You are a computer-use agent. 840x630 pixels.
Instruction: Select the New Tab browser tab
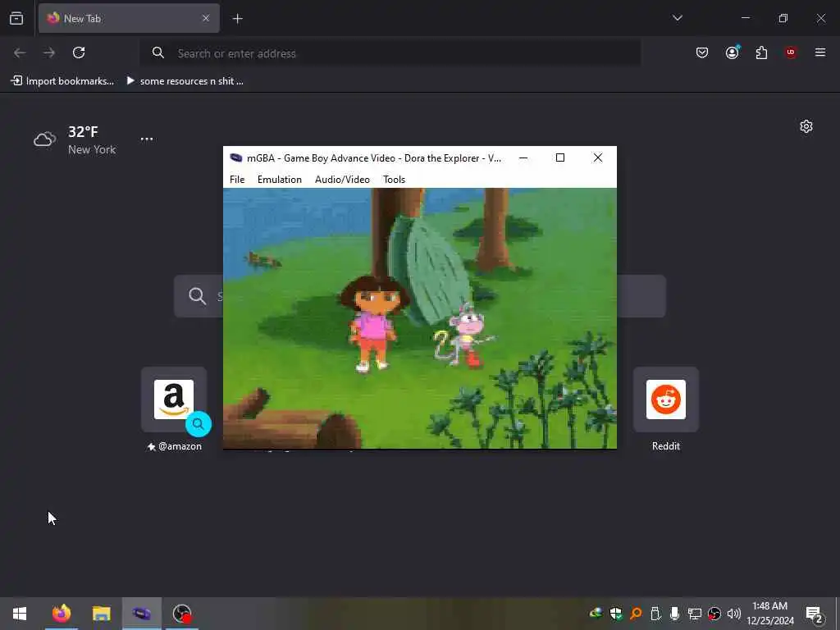(x=129, y=18)
